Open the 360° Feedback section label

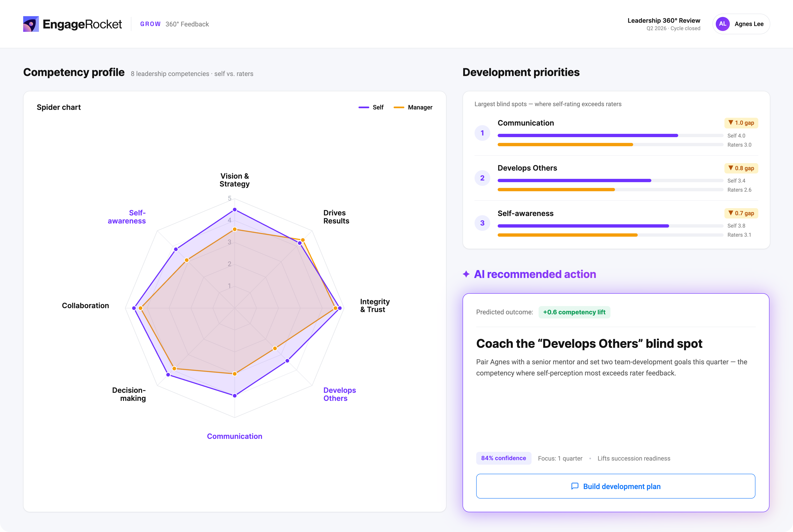point(187,24)
